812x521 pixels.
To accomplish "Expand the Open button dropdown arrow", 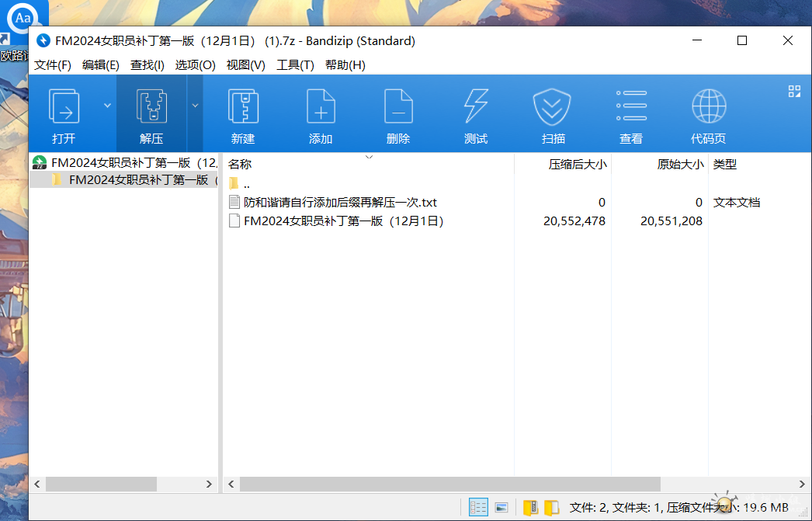I will coord(107,106).
